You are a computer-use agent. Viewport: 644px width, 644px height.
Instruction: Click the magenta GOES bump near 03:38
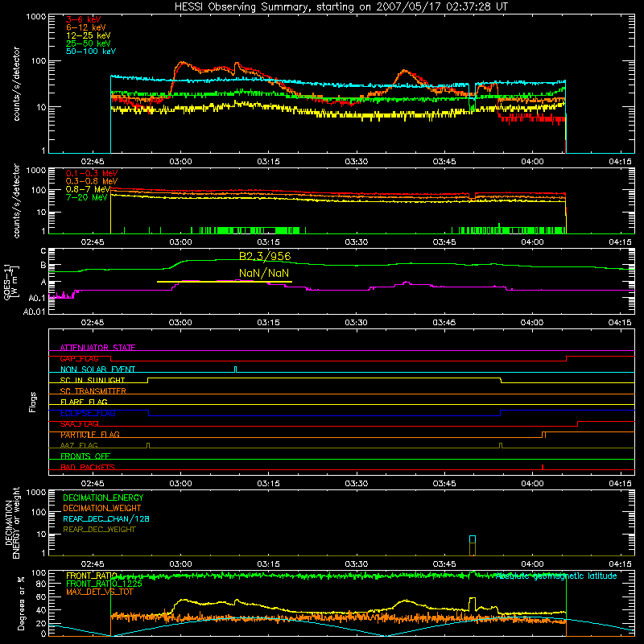click(407, 283)
